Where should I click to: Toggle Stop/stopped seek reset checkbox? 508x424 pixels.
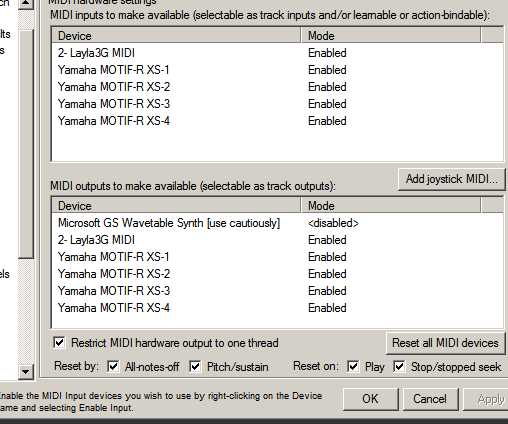399,367
